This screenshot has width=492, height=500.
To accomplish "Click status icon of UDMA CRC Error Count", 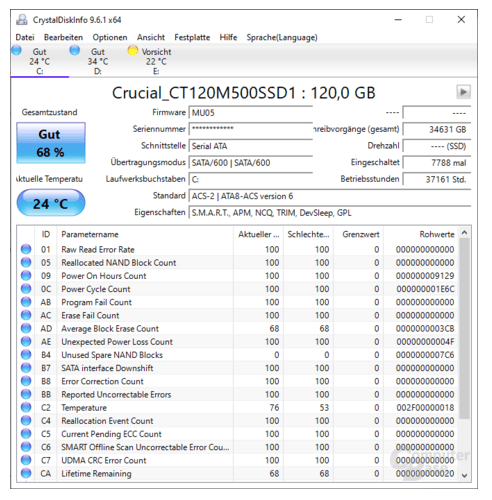I will coord(26,460).
